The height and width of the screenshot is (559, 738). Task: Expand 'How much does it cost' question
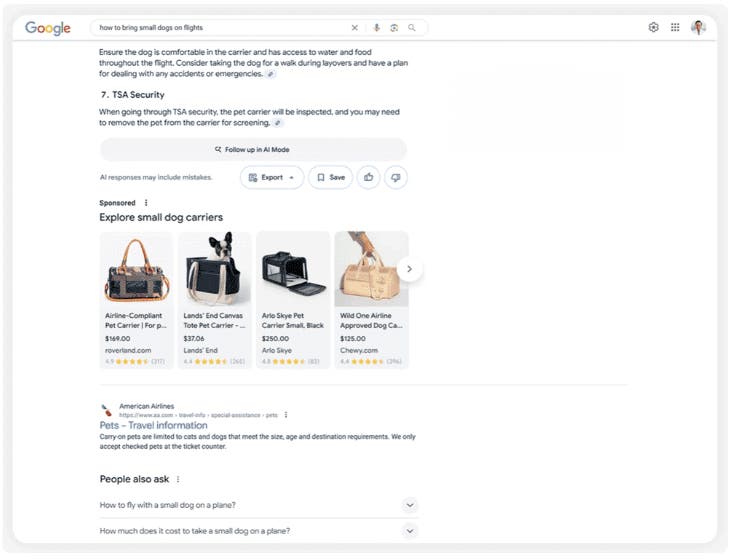[x=259, y=531]
